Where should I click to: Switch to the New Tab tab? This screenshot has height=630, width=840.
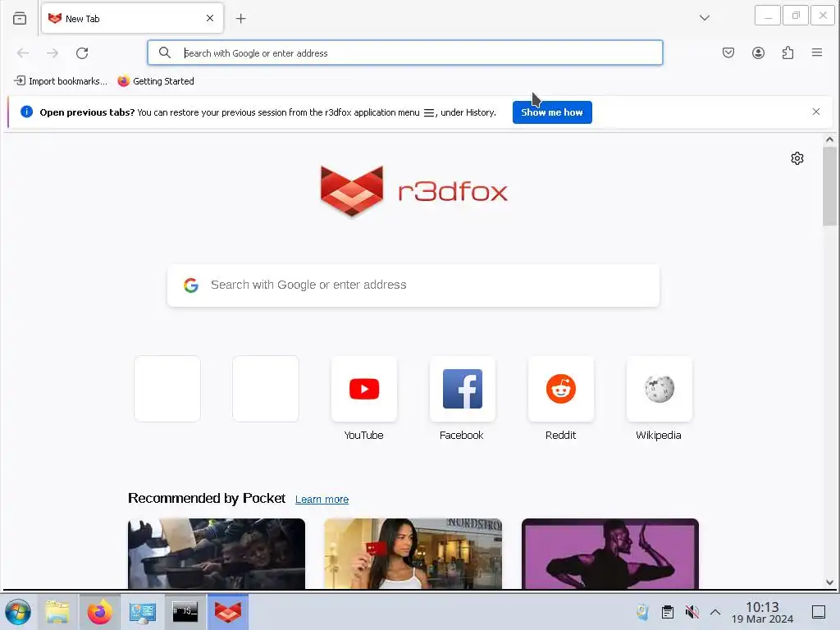click(x=132, y=18)
